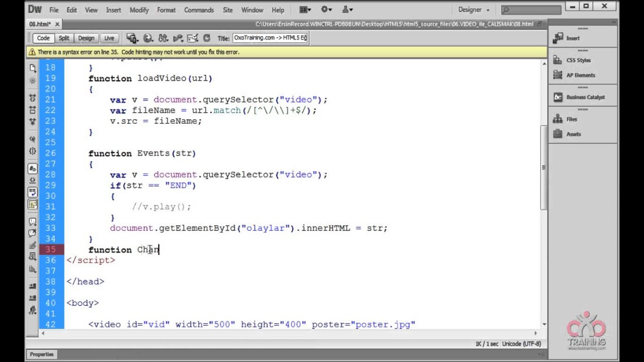
Task: Click Preview in browser globe icon
Action: [x=148, y=38]
